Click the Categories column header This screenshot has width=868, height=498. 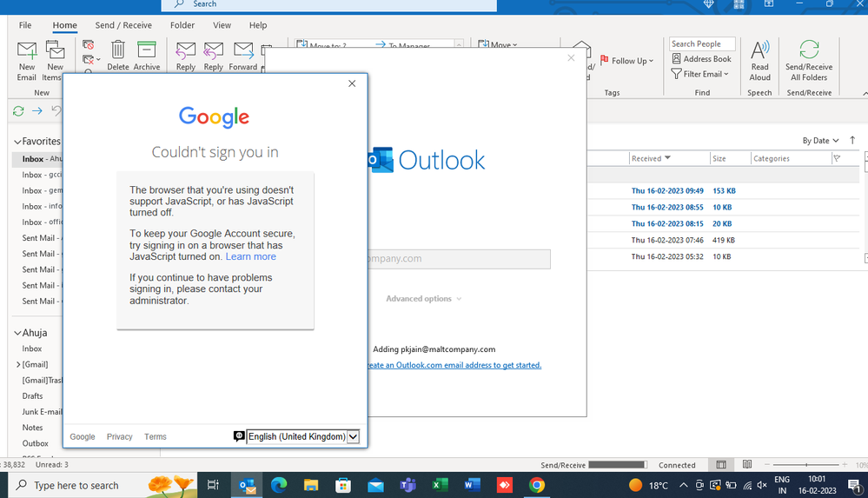point(791,158)
